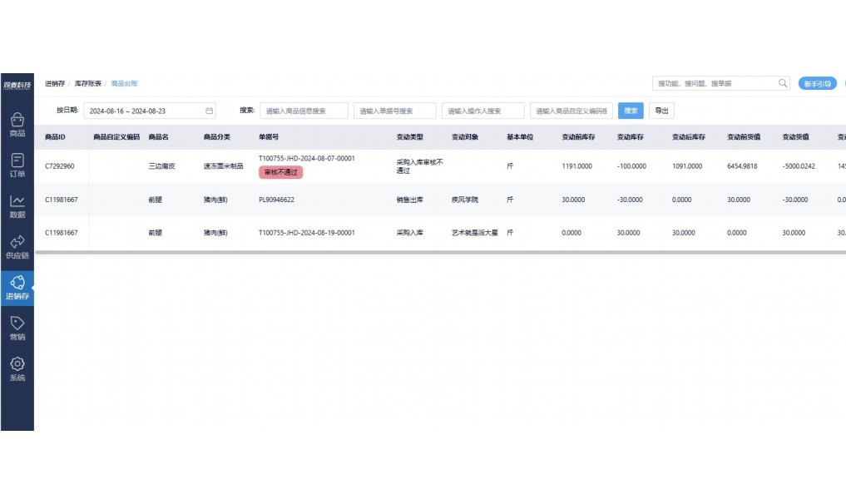Click the magnifier icon in the top search bar

tap(782, 83)
